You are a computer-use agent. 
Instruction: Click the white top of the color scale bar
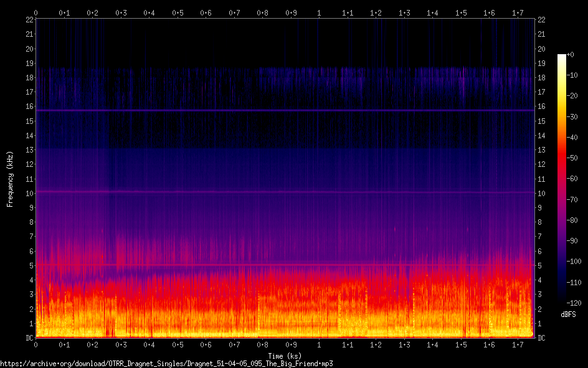562,57
